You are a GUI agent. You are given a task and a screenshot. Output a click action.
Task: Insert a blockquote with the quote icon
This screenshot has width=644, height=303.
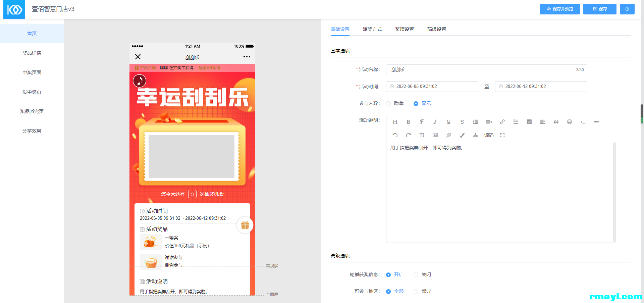click(556, 122)
